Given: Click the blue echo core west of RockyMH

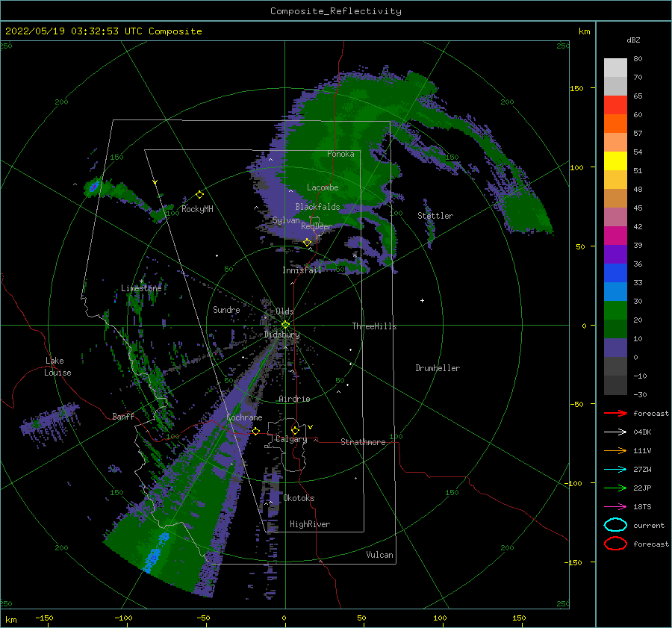Looking at the screenshot, I should click(x=94, y=187).
